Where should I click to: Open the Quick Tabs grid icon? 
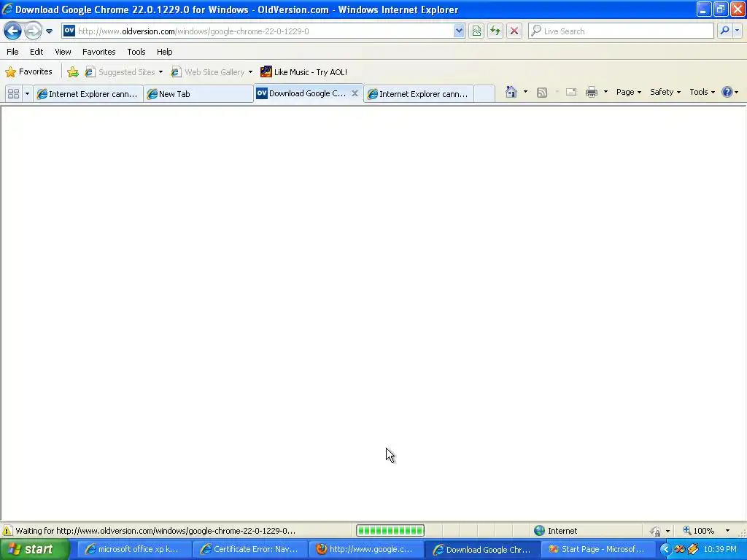13,94
